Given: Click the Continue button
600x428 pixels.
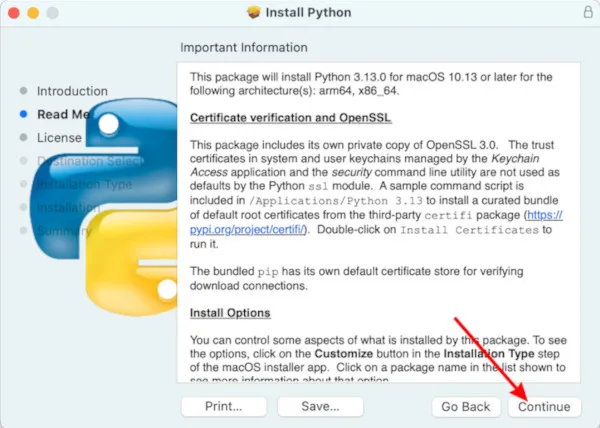Looking at the screenshot, I should click(x=544, y=407).
